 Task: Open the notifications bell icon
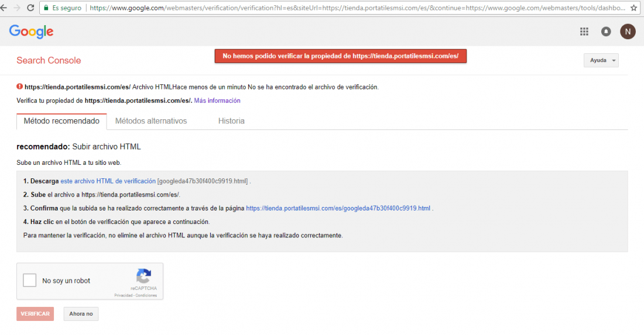[606, 32]
